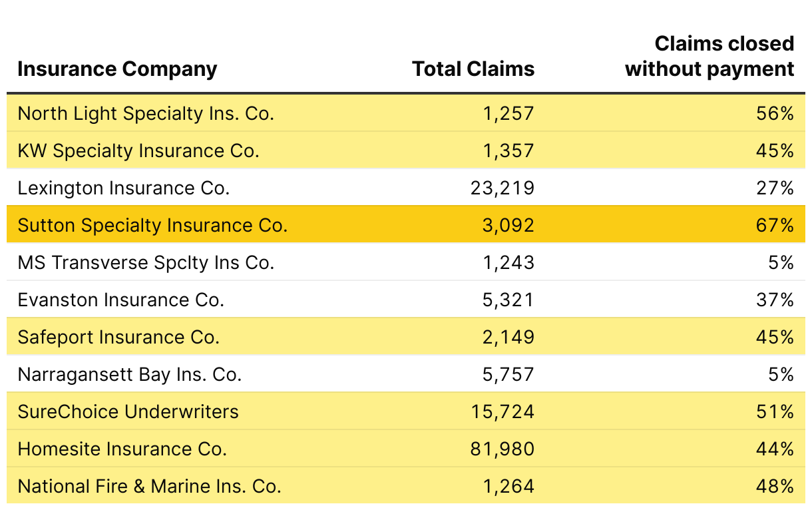812x510 pixels.
Task: Click Lexington's total claims value 23,219
Action: pyautogui.click(x=502, y=188)
